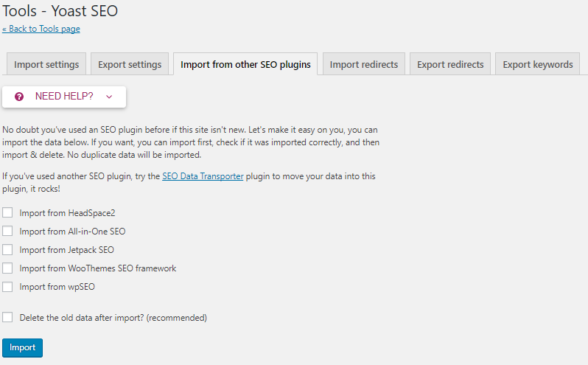Click the "Import from Jetpack SEO" label
Viewport: 588px width, 365px height.
67,250
